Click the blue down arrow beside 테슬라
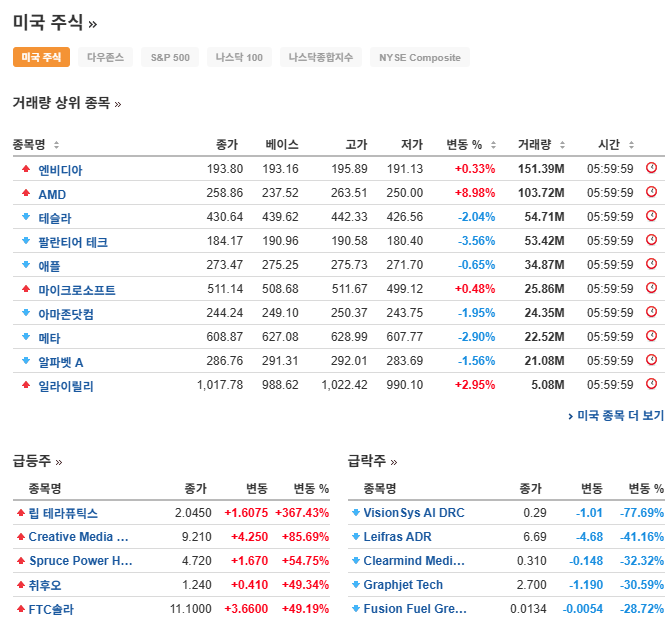This screenshot has height=620, width=672. tap(26, 217)
